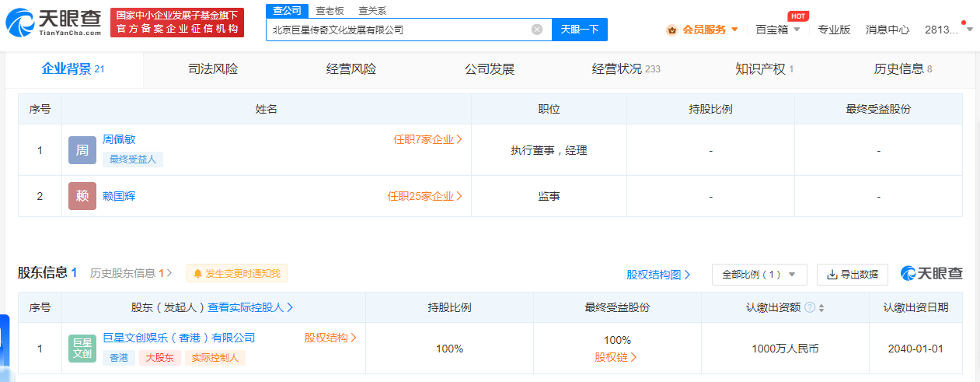Open the 全部比例（1） filter dropdown

(759, 275)
